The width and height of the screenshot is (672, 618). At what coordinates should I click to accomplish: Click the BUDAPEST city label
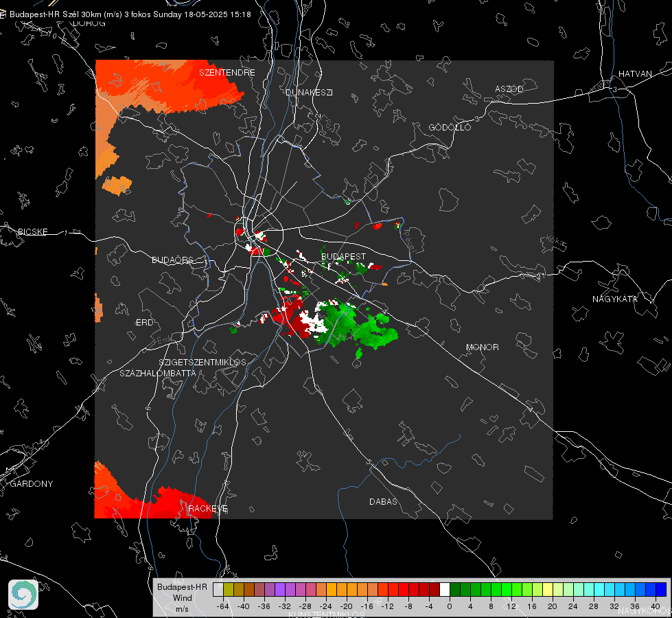coord(343,256)
